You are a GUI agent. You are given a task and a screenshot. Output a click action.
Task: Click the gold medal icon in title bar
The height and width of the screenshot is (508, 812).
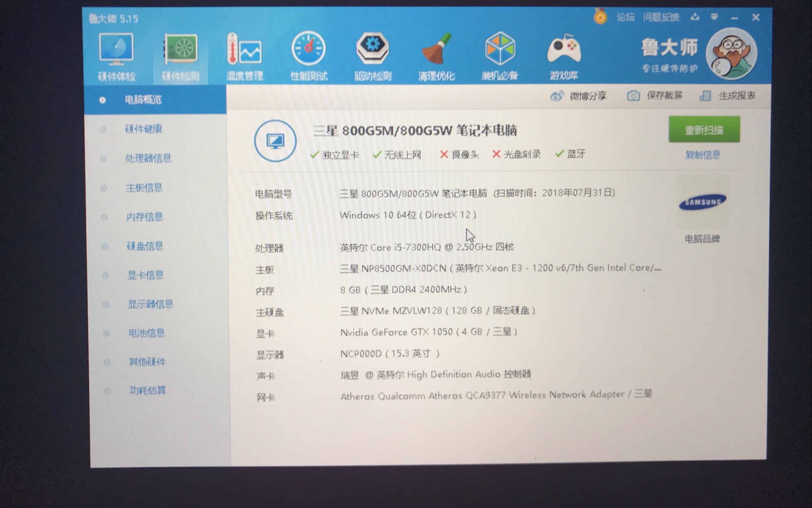[x=600, y=17]
